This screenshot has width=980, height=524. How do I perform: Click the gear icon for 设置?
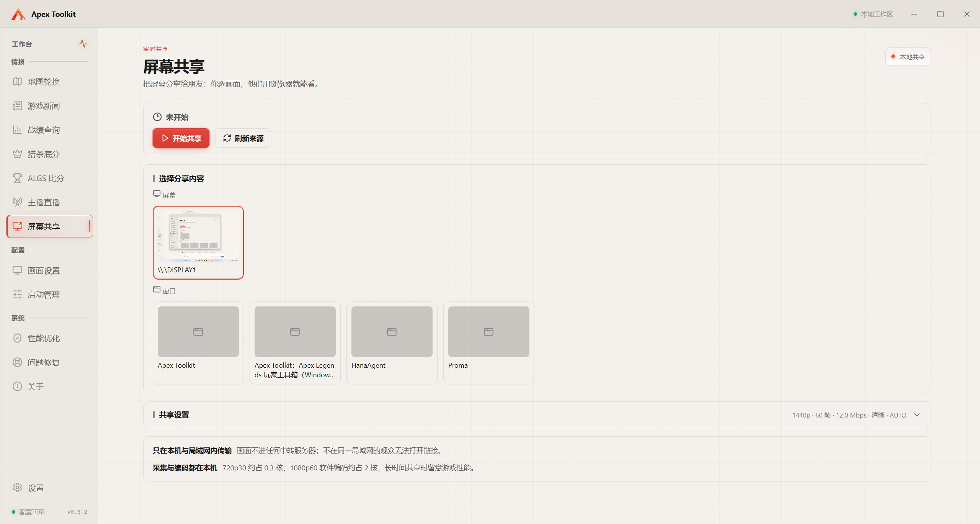coord(17,488)
